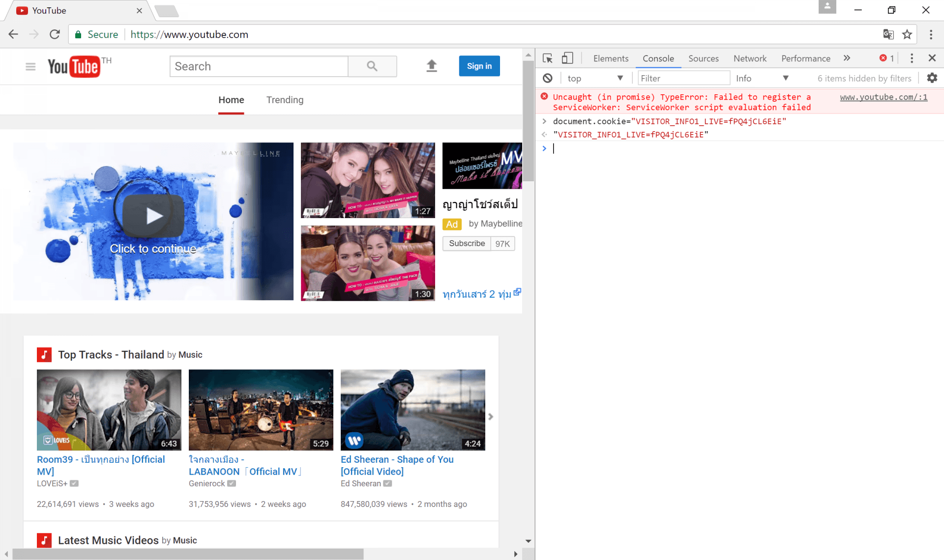The image size is (944, 560).
Task: Expand the document.cookie console entry arrow
Action: click(544, 121)
